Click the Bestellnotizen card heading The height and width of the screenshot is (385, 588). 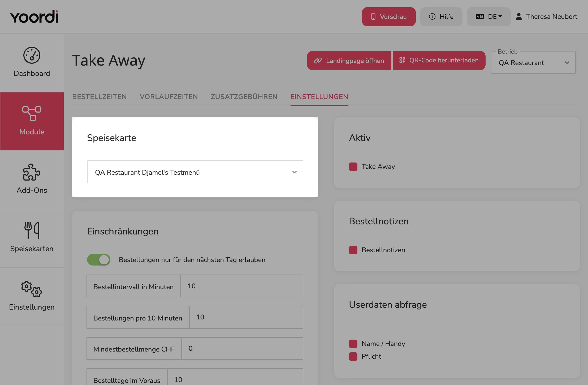click(x=379, y=221)
